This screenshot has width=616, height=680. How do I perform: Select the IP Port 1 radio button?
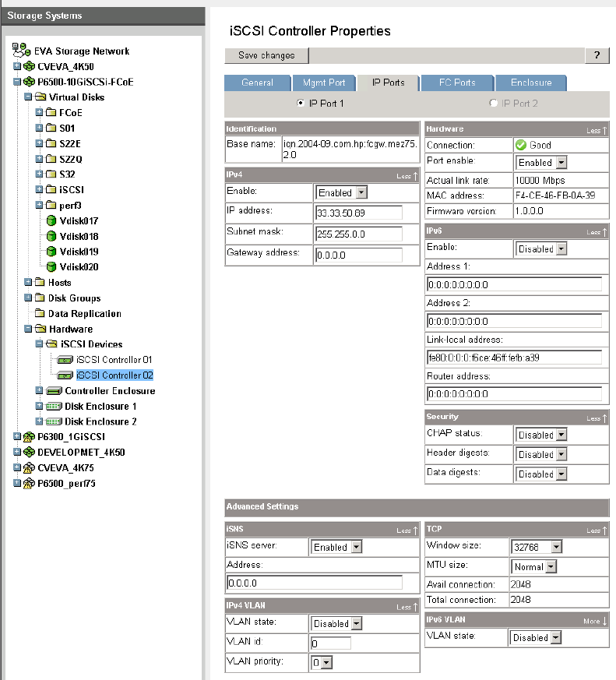[x=300, y=103]
